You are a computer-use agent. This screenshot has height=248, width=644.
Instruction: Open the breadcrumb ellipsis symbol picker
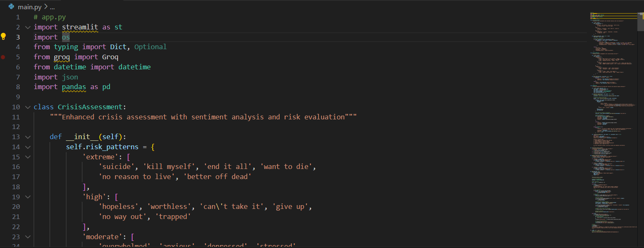pyautogui.click(x=52, y=6)
